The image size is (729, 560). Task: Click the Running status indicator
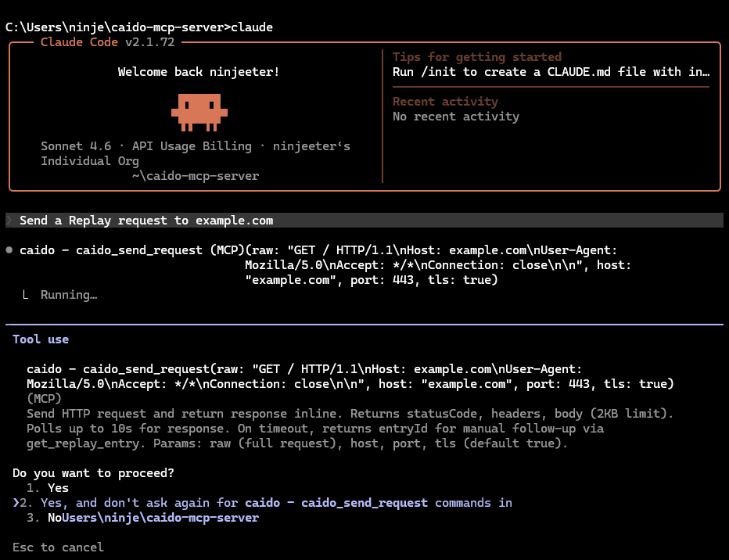[69, 294]
